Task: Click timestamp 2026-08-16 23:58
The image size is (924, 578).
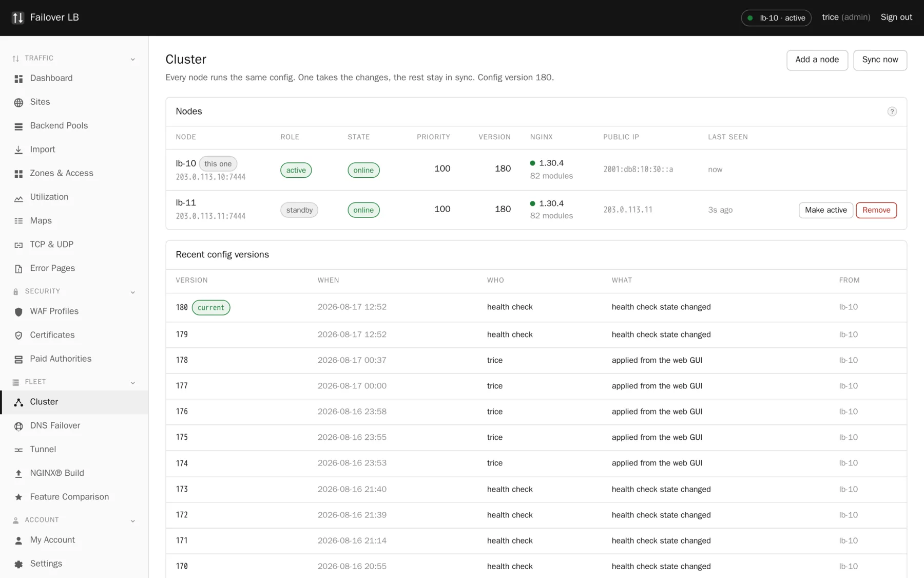Action: pyautogui.click(x=352, y=412)
